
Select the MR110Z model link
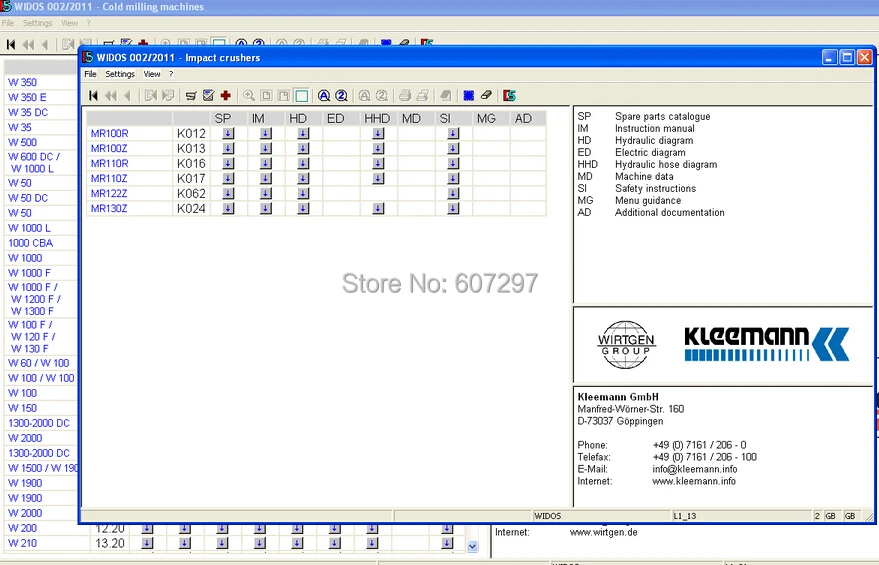tap(109, 178)
